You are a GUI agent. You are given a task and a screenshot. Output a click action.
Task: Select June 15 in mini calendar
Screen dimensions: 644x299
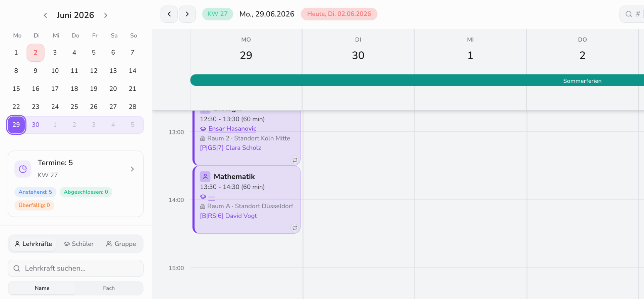pos(16,89)
